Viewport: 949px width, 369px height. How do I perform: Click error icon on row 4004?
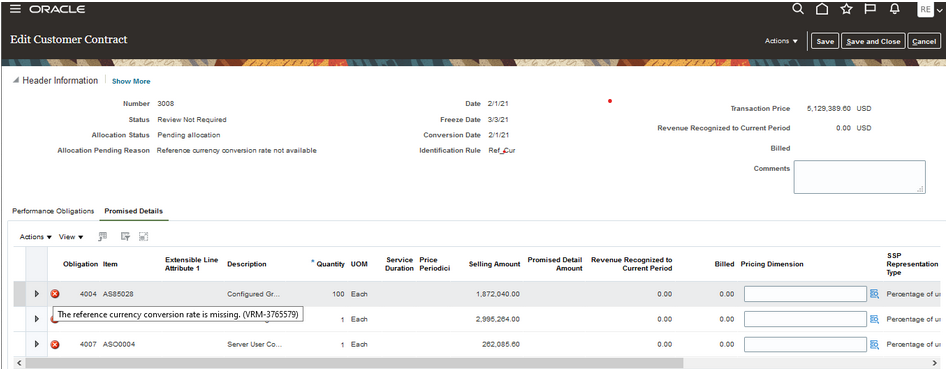coord(54,294)
